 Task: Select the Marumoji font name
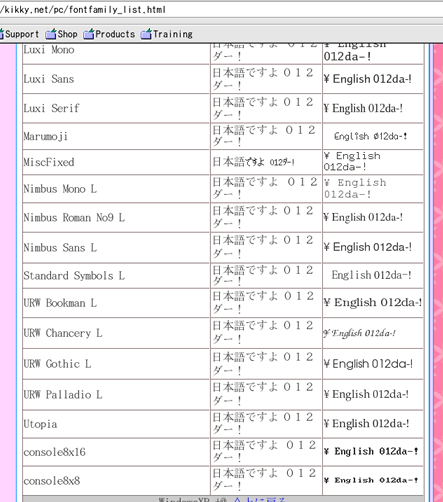click(x=46, y=136)
